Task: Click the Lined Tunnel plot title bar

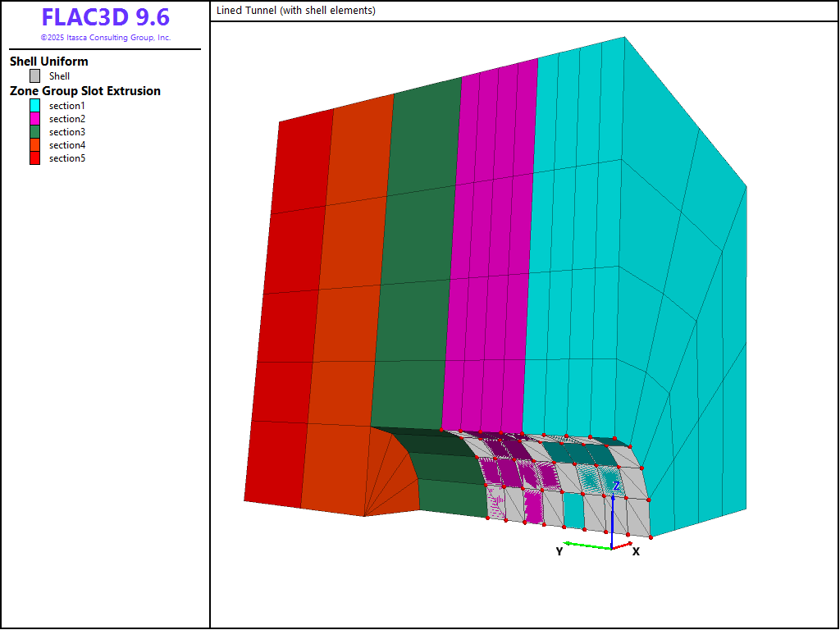Action: [x=523, y=11]
